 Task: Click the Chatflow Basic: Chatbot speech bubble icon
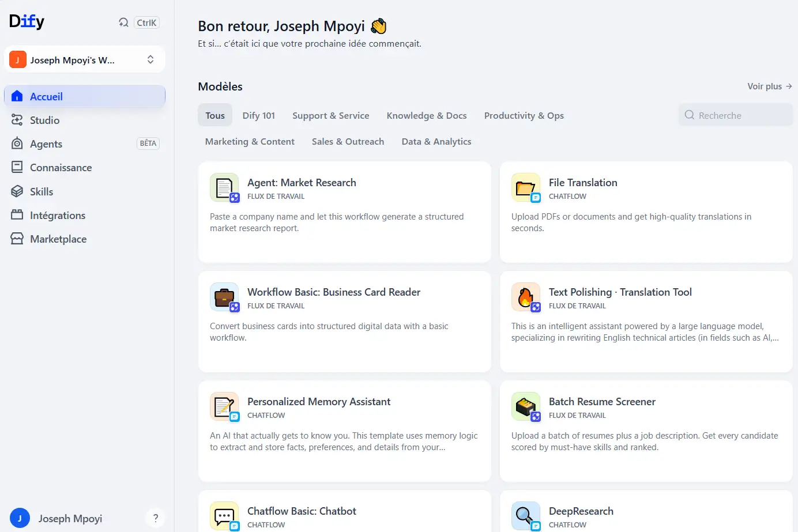[224, 516]
